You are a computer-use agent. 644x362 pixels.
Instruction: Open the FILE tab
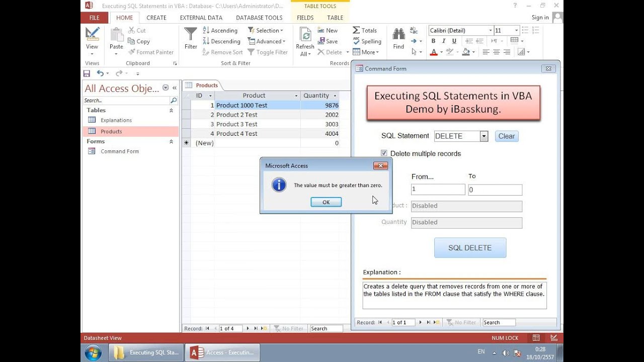(x=94, y=18)
